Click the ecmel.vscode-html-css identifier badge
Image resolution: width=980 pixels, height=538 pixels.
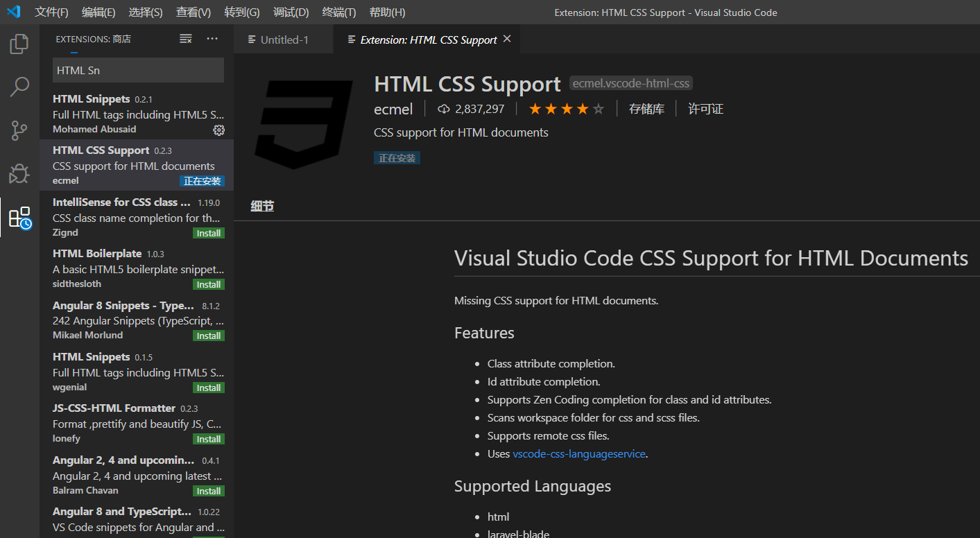coord(631,83)
